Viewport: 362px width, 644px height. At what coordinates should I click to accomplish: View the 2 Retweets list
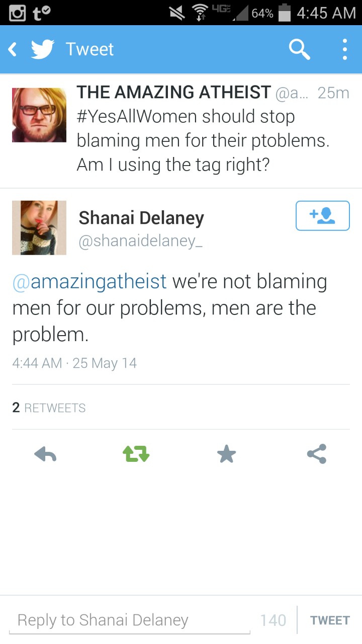pyautogui.click(x=49, y=408)
